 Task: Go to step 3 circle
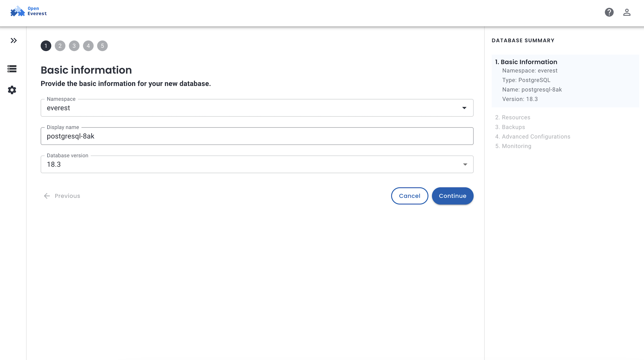click(x=74, y=46)
